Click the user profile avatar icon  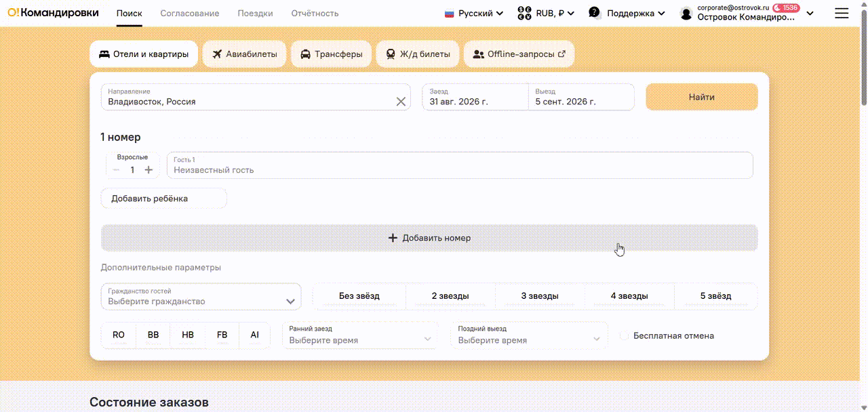686,14
